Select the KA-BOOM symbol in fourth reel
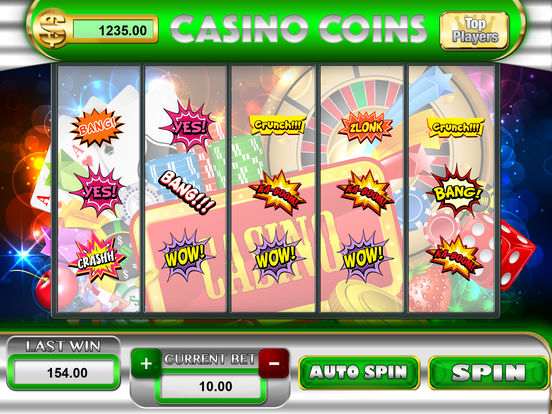This screenshot has height=414, width=552. [x=365, y=193]
